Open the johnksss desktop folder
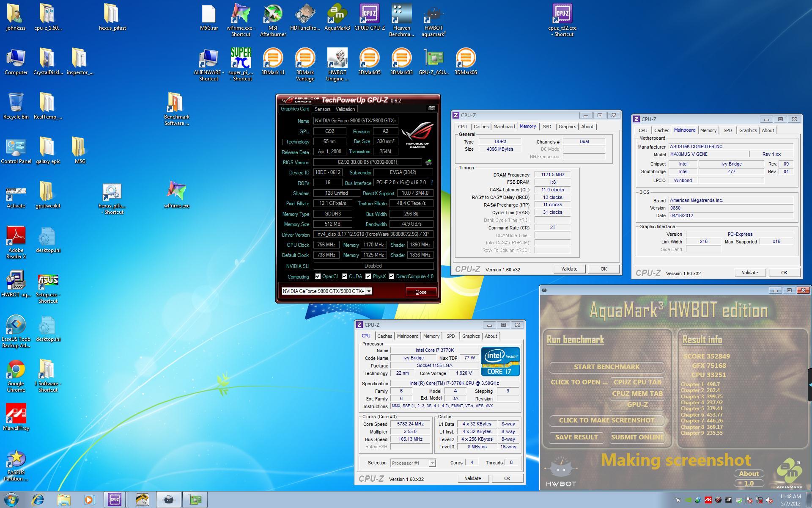 [16, 17]
